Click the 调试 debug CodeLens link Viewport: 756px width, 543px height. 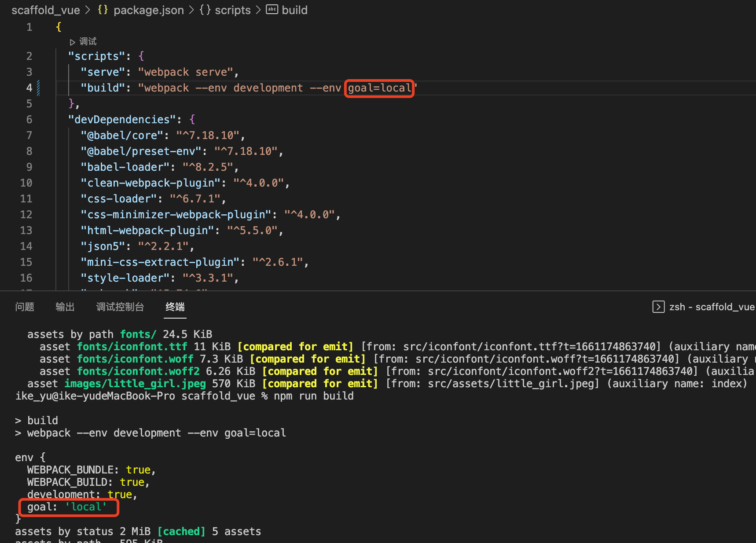coord(88,41)
